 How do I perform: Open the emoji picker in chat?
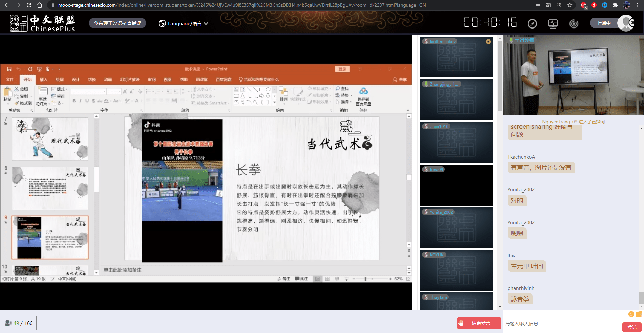631,314
